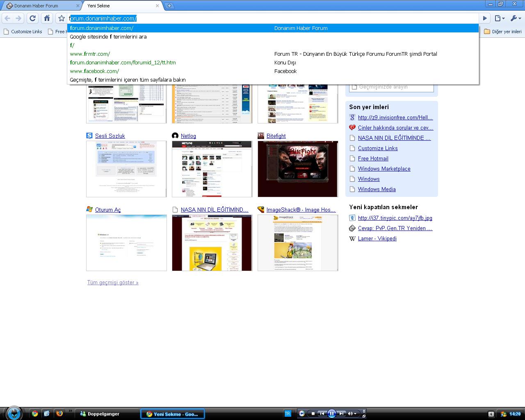Close the Yeni Sekme tab
This screenshot has width=525, height=420.
tap(157, 6)
